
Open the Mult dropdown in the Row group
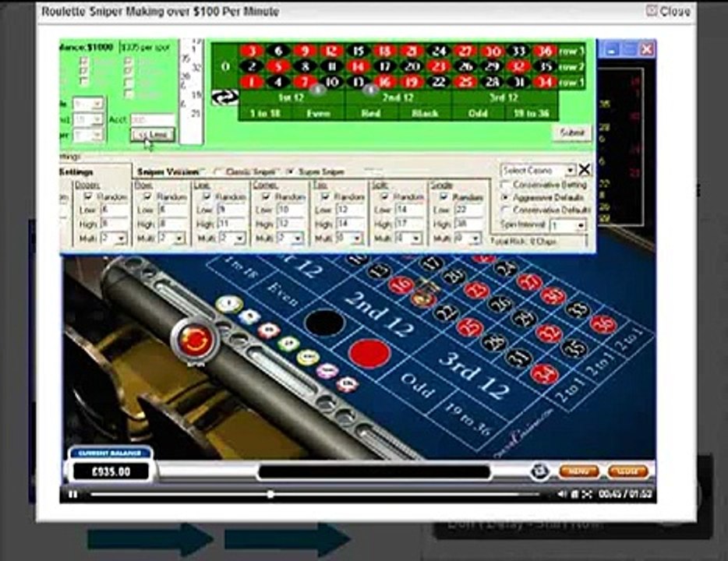tap(171, 238)
